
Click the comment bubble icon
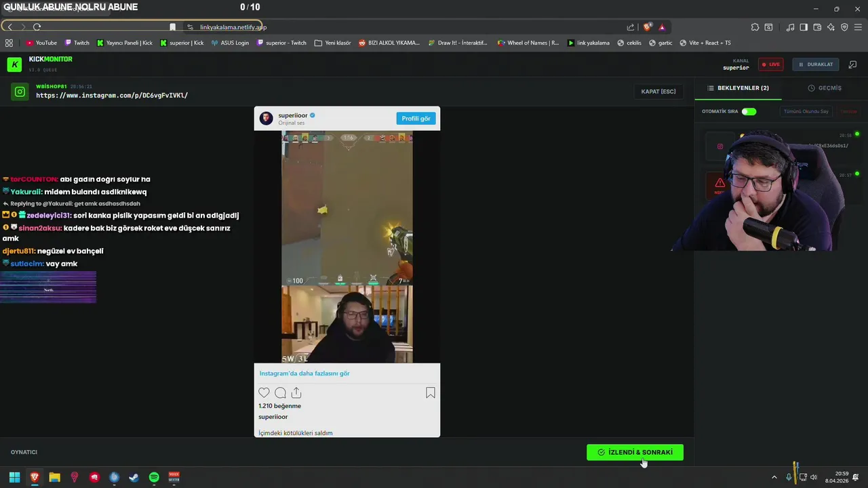coord(280,393)
